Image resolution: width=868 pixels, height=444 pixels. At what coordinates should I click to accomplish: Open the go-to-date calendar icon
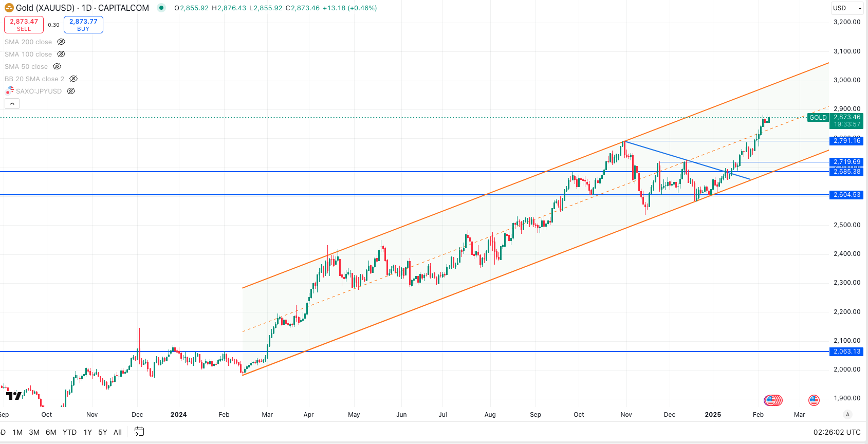(x=139, y=432)
